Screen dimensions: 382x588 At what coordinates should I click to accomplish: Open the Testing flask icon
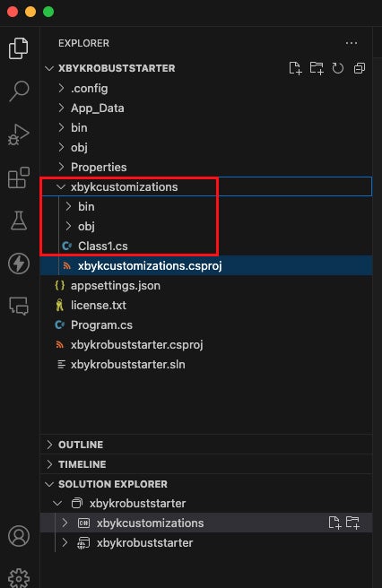(19, 220)
